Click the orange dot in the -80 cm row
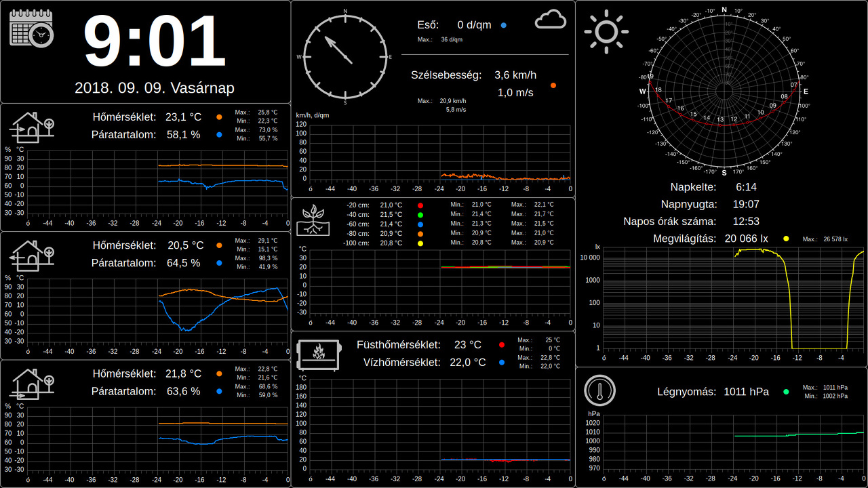The width and height of the screenshot is (868, 488). point(420,233)
